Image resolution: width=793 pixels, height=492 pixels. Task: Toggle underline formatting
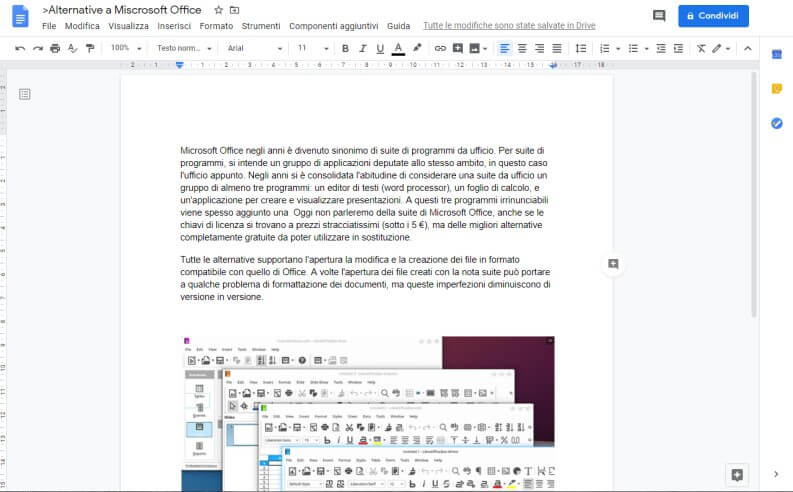(380, 49)
